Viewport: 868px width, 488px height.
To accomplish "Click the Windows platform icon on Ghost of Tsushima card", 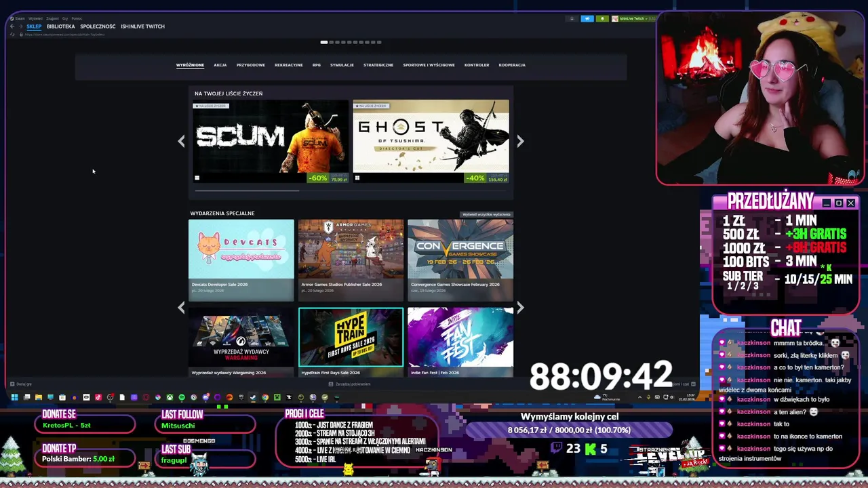I will [357, 178].
